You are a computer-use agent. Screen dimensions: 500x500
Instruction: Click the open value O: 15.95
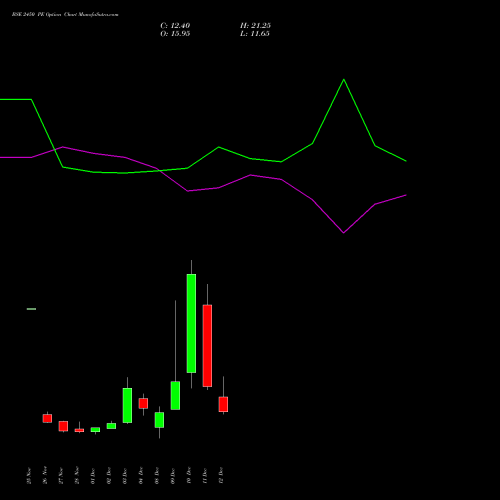tap(175, 34)
